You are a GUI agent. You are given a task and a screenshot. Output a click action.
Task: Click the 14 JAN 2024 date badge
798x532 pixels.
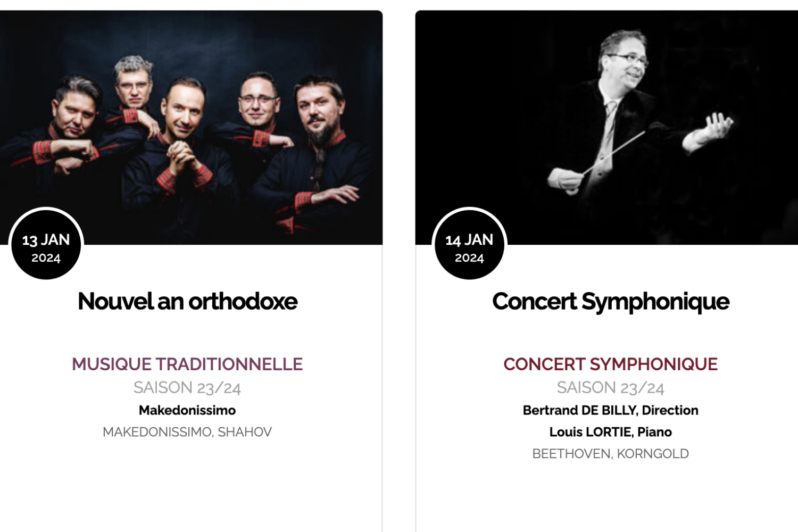point(469,247)
